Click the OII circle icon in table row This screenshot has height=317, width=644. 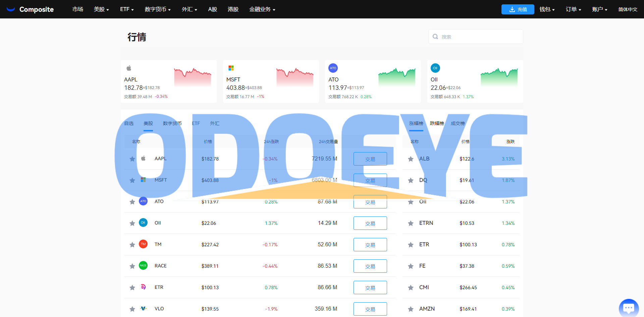(143, 223)
